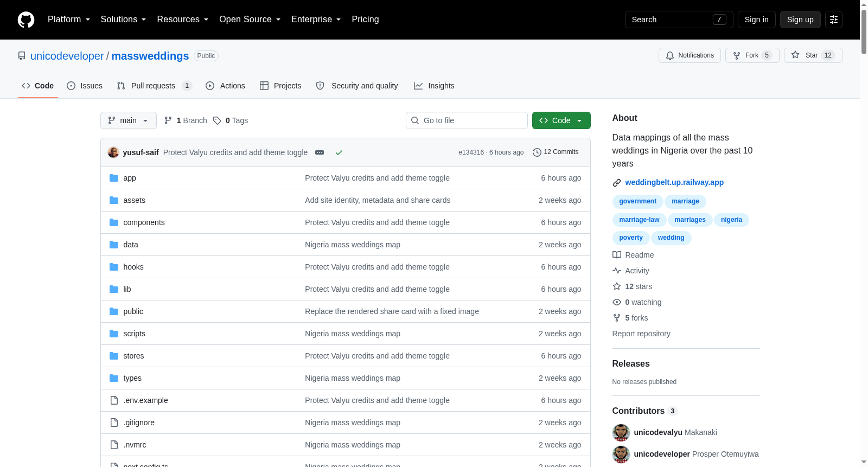Viewport: 868px width, 467px height.
Task: Click Report repository link
Action: (x=641, y=334)
